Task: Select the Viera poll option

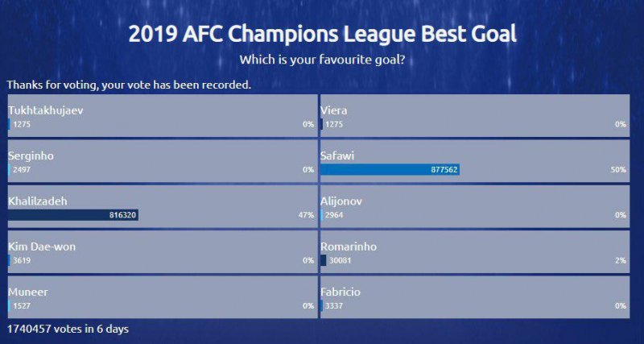Action: (334, 110)
